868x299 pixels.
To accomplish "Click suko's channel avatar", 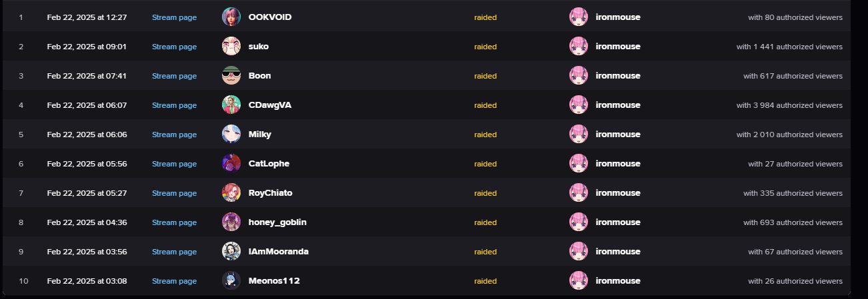I will click(x=231, y=47).
